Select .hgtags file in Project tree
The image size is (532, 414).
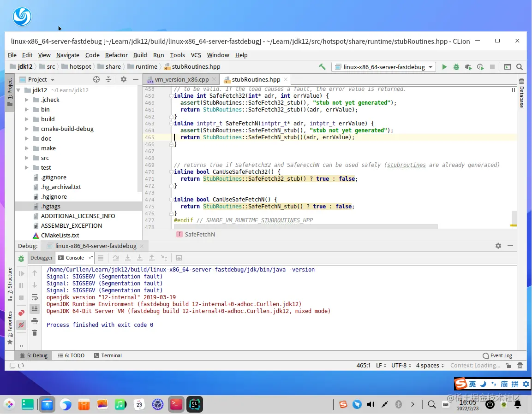78,206
